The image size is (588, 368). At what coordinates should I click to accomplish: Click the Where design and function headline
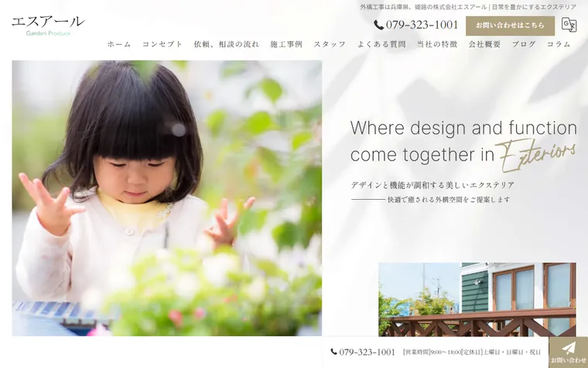tap(463, 141)
